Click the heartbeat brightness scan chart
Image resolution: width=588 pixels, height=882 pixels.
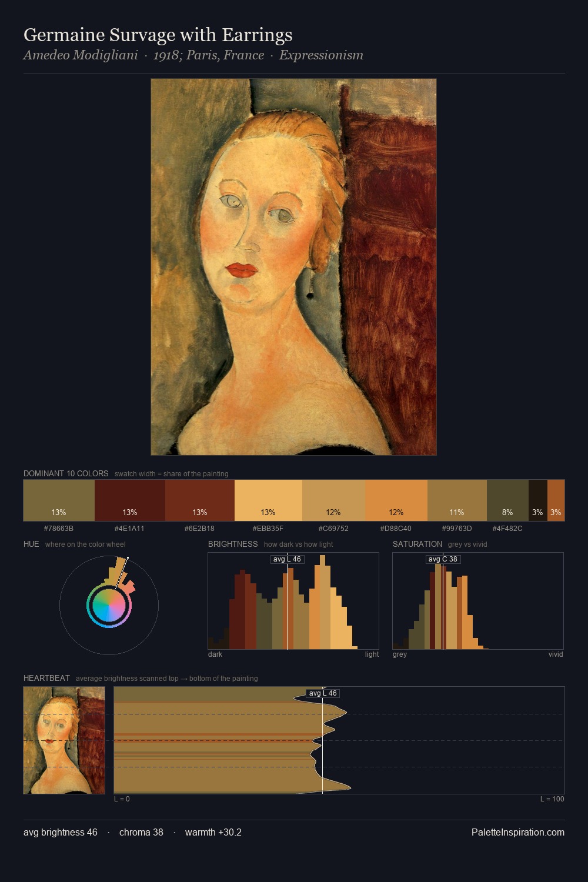(339, 740)
